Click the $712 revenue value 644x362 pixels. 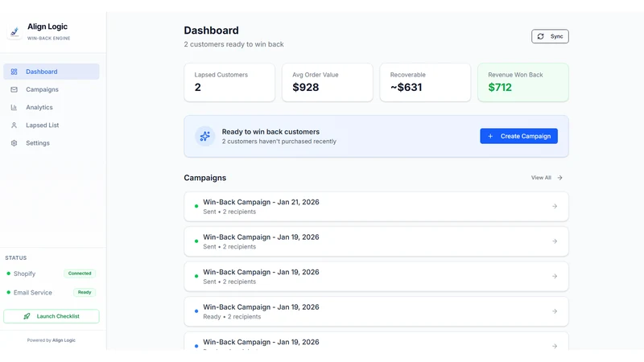[x=500, y=88]
